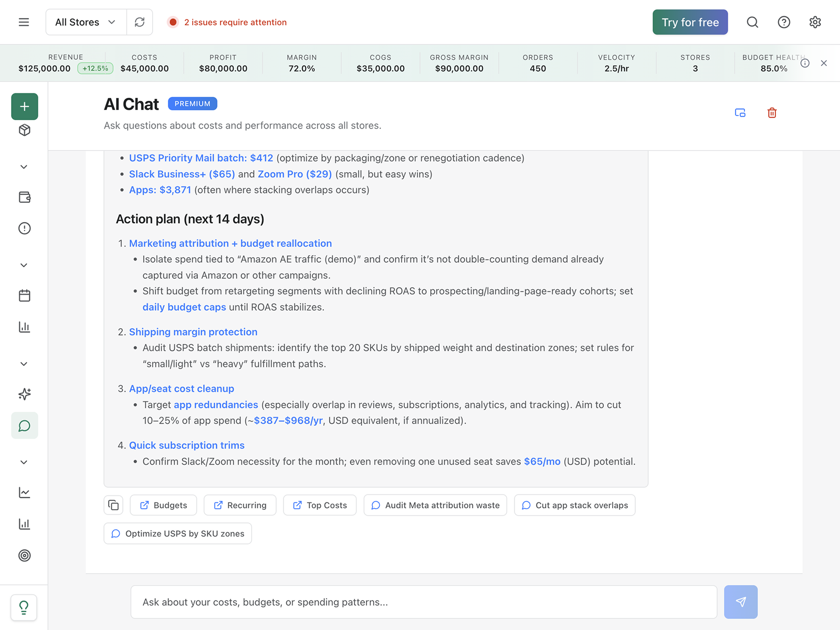Open the wallet sidebar icon
Viewport: 840px width, 630px height.
click(x=25, y=197)
